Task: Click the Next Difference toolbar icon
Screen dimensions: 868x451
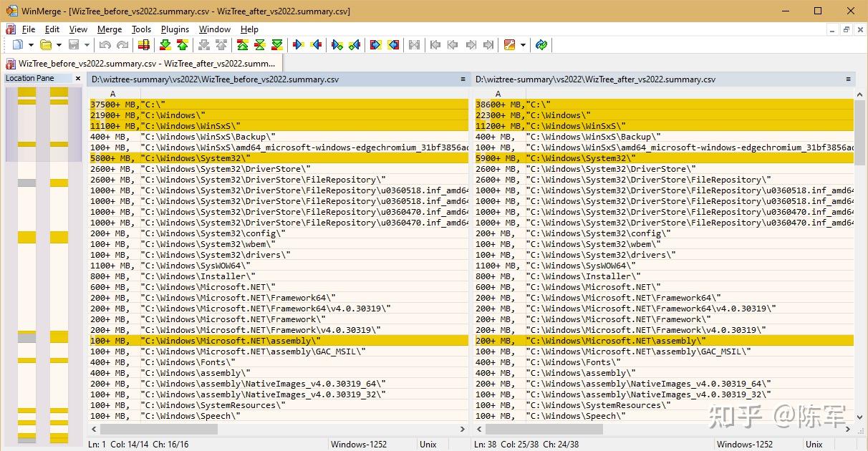Action: pyautogui.click(x=165, y=45)
